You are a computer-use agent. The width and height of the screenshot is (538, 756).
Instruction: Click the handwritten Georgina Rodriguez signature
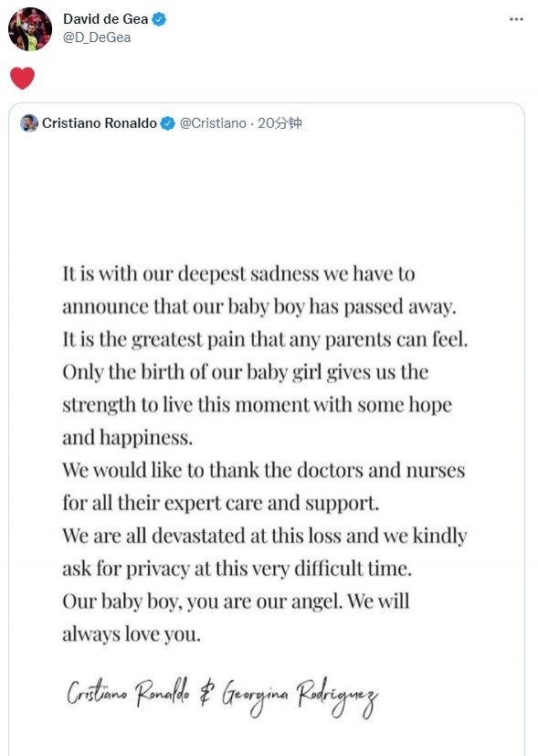click(x=300, y=697)
